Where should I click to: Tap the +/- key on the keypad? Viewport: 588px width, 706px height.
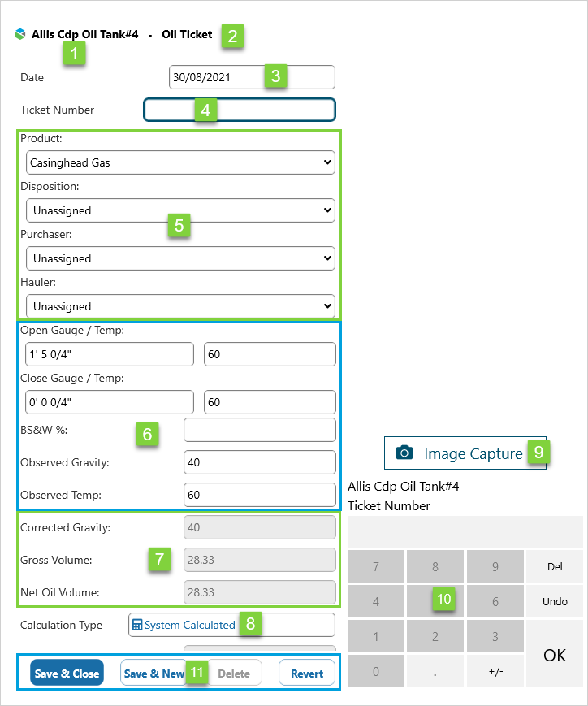[x=495, y=671]
